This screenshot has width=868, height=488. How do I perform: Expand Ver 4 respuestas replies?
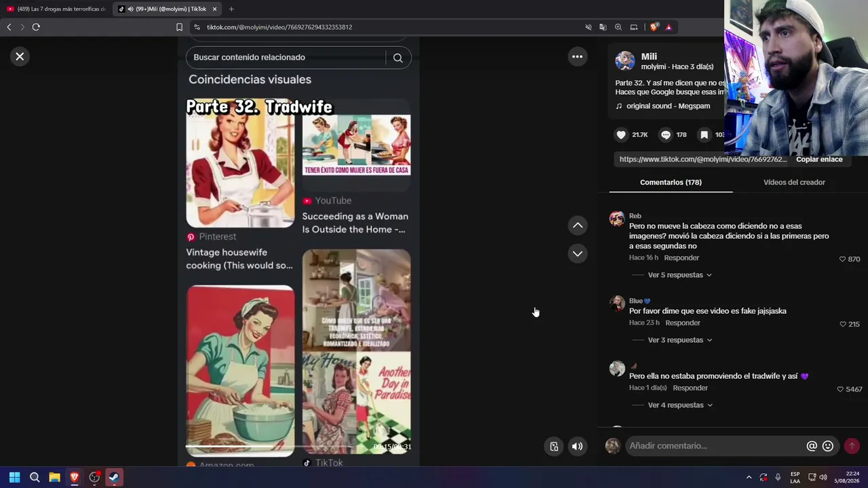point(679,405)
